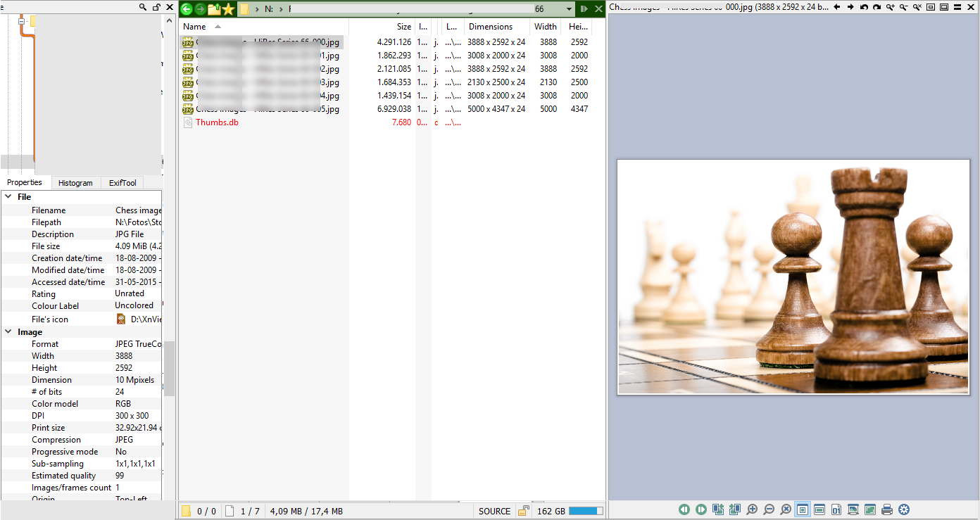Viewport: 980px width, 520px height.
Task: Go to next image in bottom preview toolbar
Action: coord(701,509)
